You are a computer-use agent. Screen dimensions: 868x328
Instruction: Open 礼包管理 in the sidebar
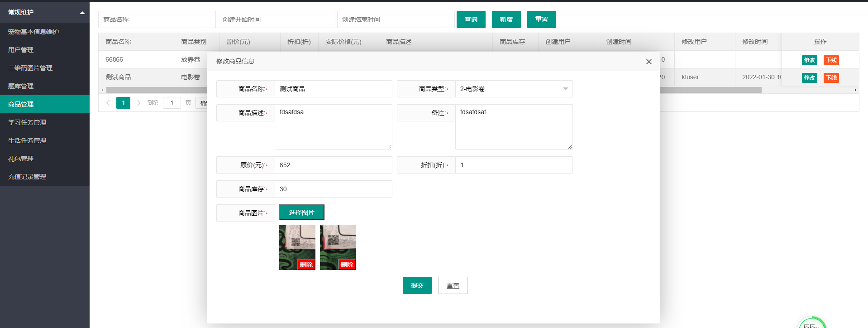pos(45,159)
